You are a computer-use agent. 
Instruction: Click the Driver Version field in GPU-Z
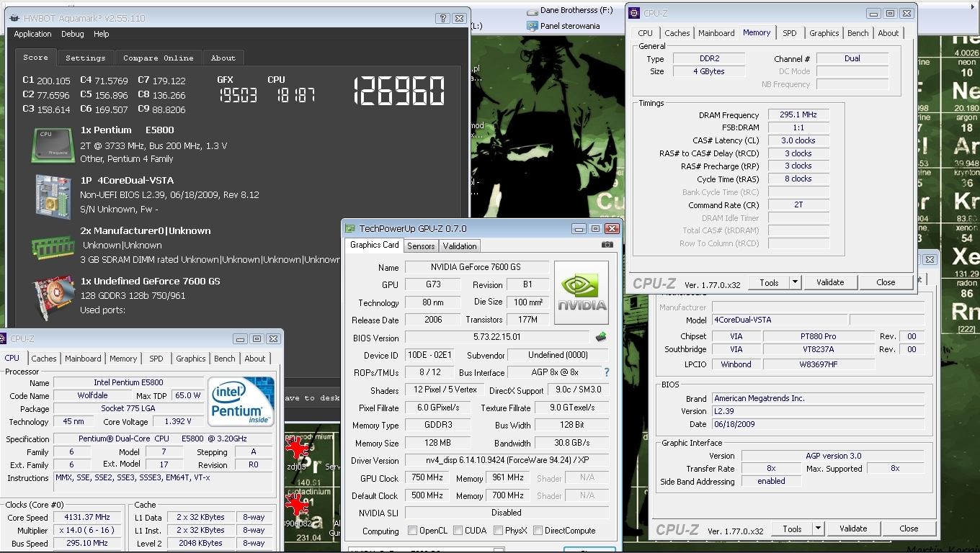tap(507, 461)
